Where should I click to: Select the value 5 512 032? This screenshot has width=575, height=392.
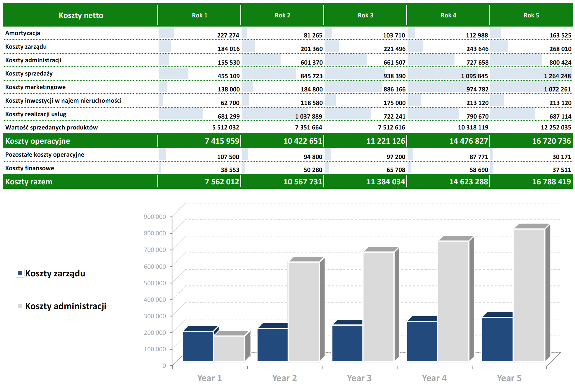[x=226, y=127]
